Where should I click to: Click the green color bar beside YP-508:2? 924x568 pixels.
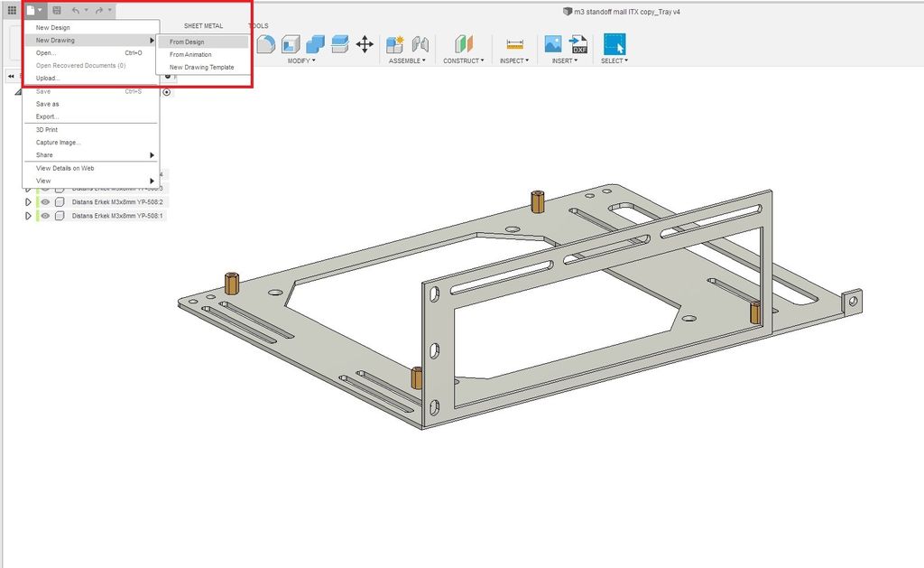(x=38, y=202)
